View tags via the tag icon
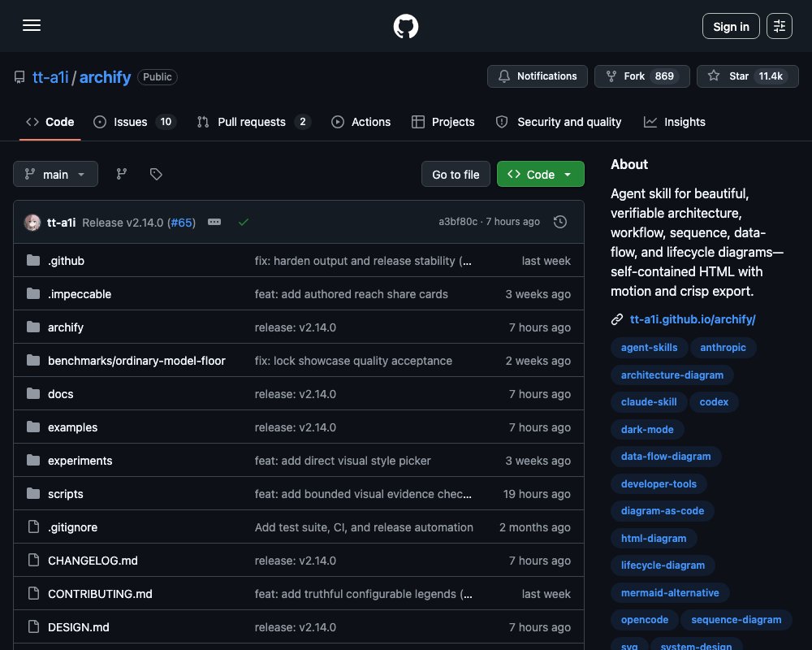 click(x=156, y=174)
